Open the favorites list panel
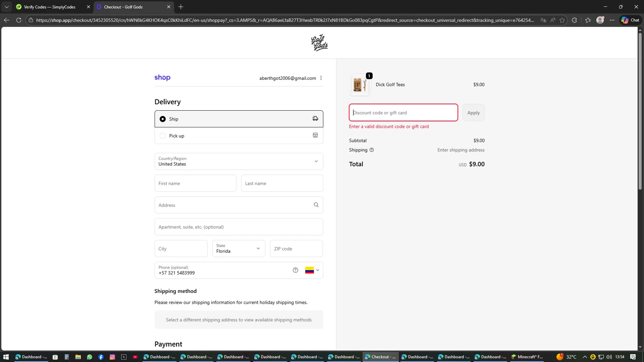 [x=588, y=20]
